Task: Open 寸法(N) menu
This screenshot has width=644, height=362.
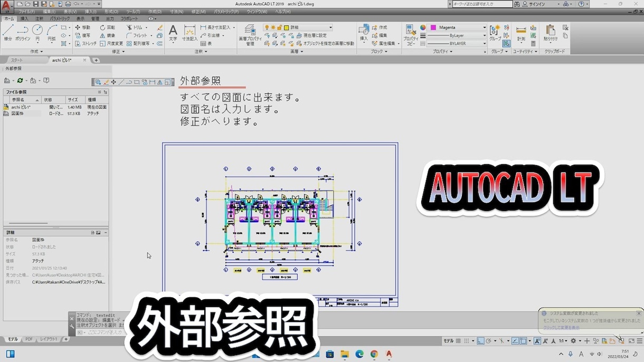Action: [x=177, y=11]
